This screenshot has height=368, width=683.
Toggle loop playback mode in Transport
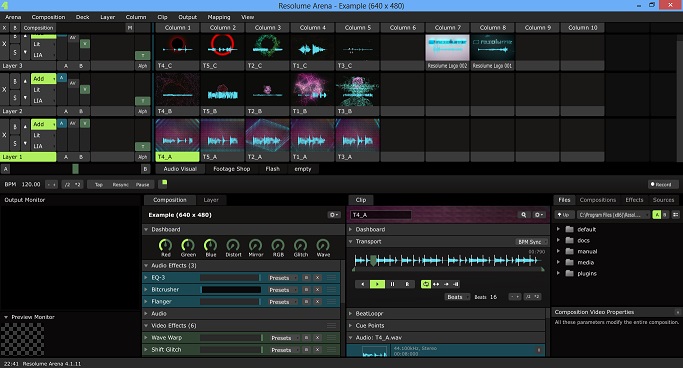[426, 284]
